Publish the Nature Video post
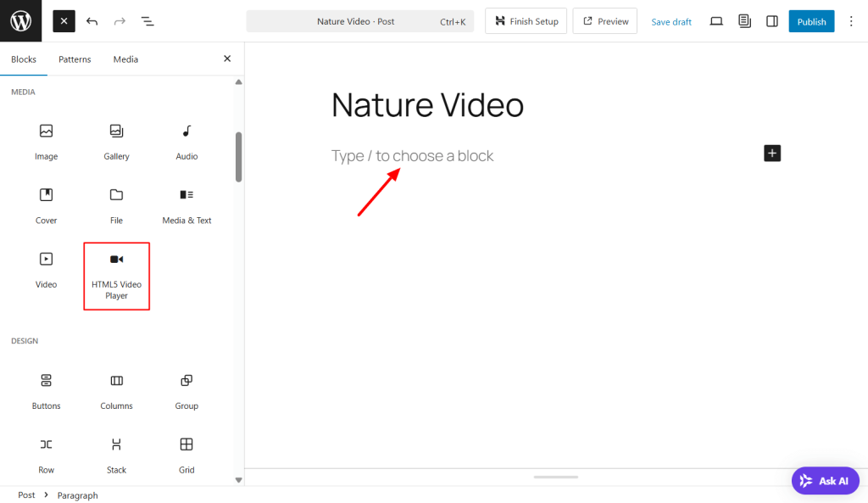The height and width of the screenshot is (503, 868). coord(811,20)
